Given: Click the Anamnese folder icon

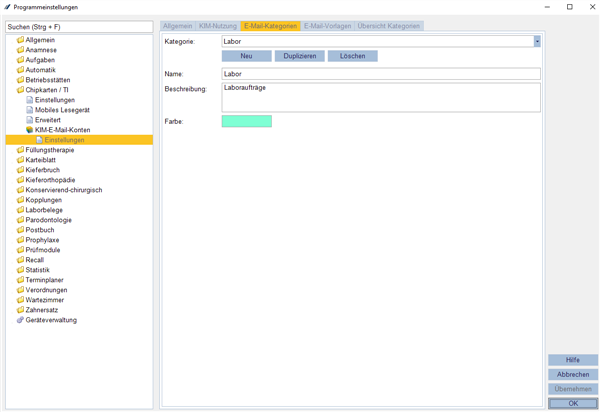Looking at the screenshot, I should (x=20, y=50).
